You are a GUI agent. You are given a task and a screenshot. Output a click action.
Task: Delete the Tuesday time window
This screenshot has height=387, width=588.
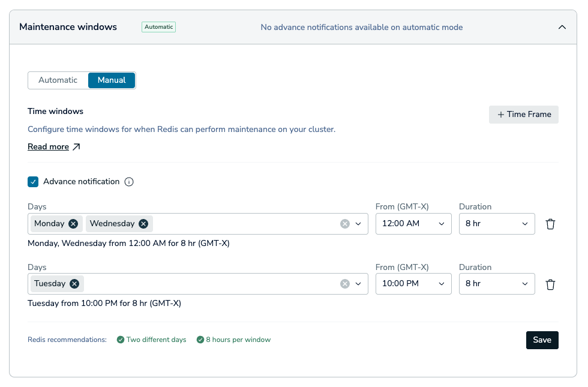(550, 284)
